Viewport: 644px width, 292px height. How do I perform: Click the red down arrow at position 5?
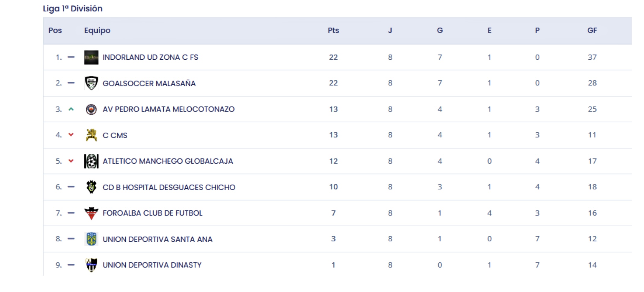[x=71, y=161]
